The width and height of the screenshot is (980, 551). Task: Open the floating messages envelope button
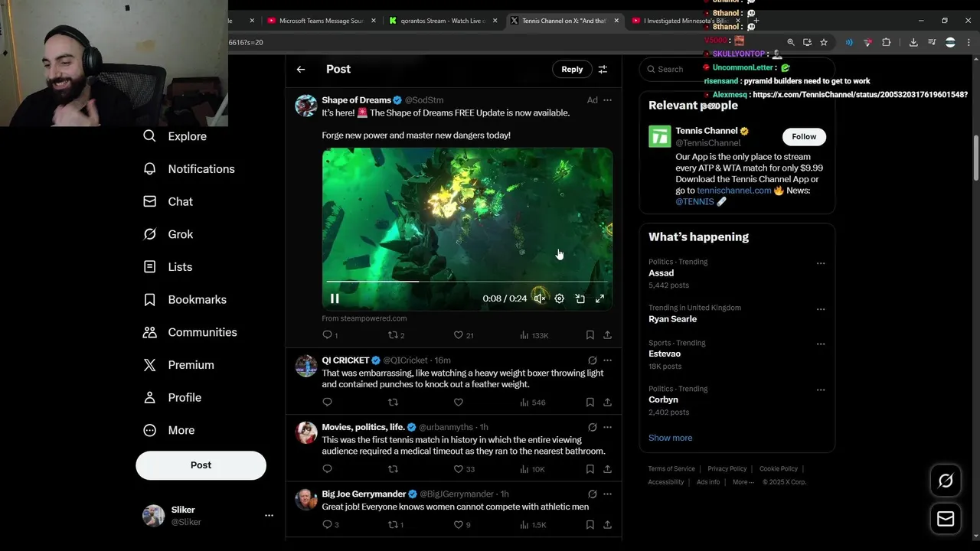coord(946,519)
